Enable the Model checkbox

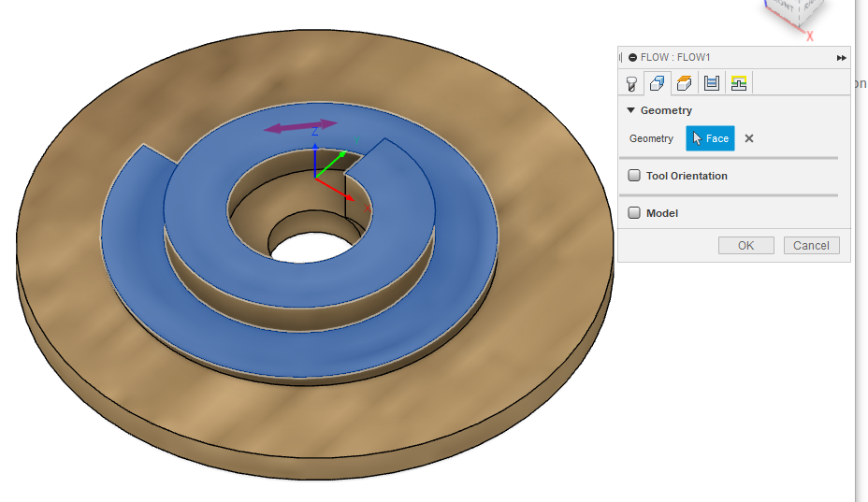click(634, 213)
